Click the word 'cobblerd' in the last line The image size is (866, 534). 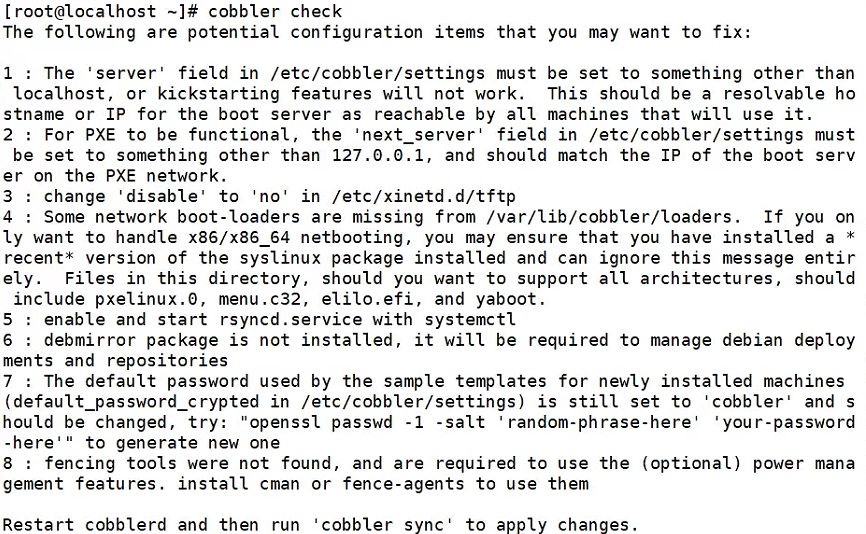coord(126,525)
